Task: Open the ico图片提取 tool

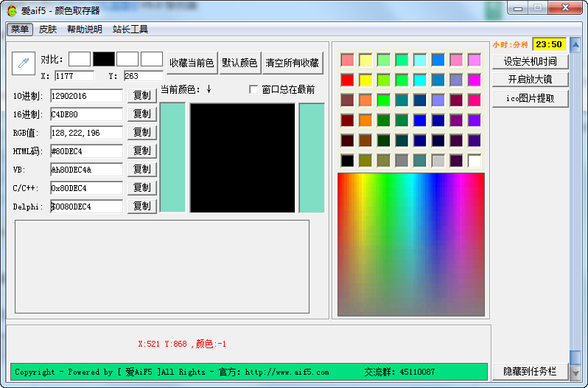Action: 530,98
